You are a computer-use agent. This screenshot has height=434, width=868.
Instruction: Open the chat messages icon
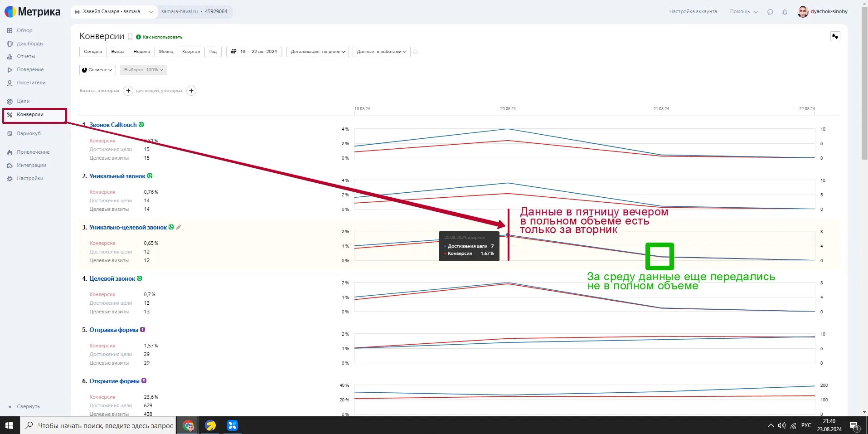pyautogui.click(x=770, y=12)
